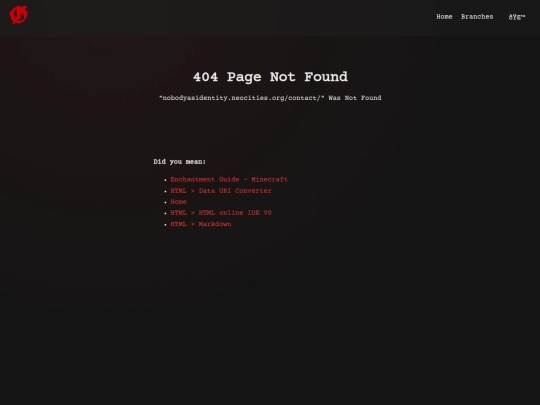
Task: Click the 404 Page Not Found heading
Action: (270, 77)
